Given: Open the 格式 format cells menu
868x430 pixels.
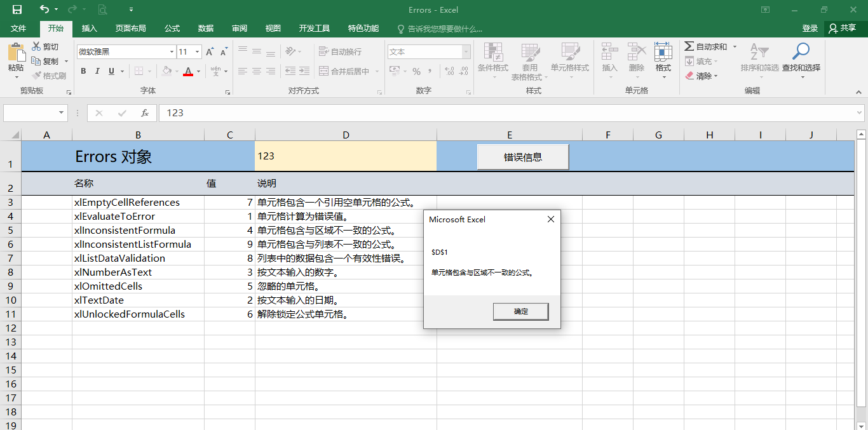Looking at the screenshot, I should pos(663,61).
